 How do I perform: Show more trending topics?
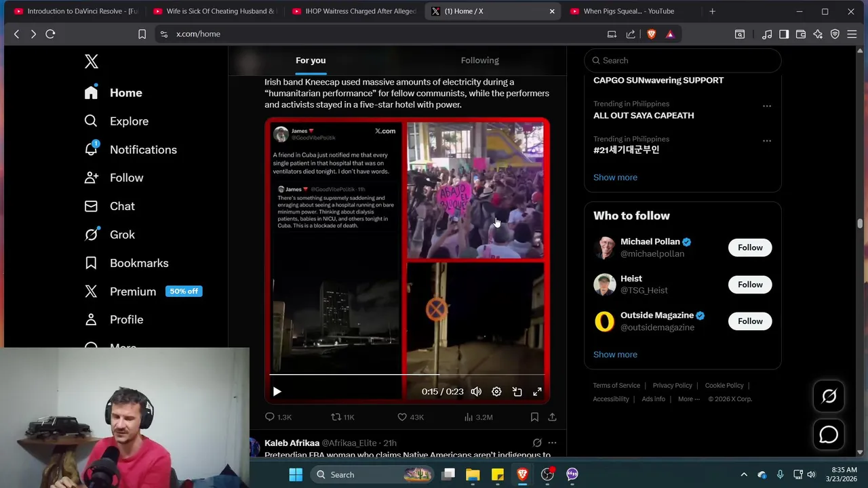(615, 178)
